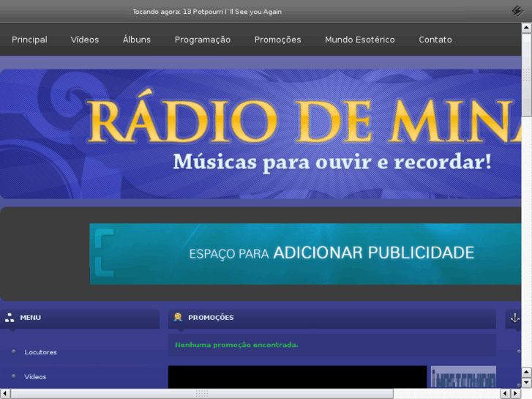Viewport: 532px width, 399px height.
Task: Open the Principal menu item
Action: click(29, 40)
